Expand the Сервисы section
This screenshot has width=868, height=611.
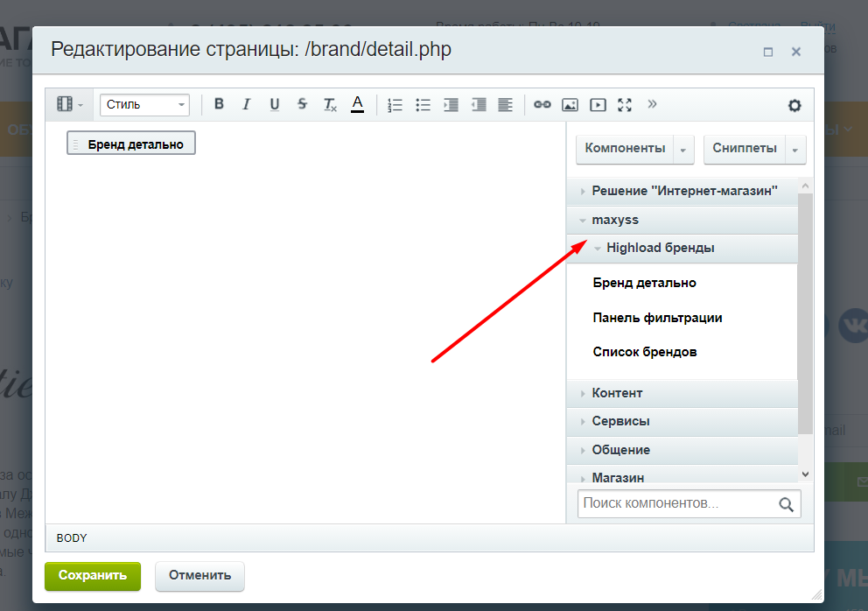(x=682, y=422)
